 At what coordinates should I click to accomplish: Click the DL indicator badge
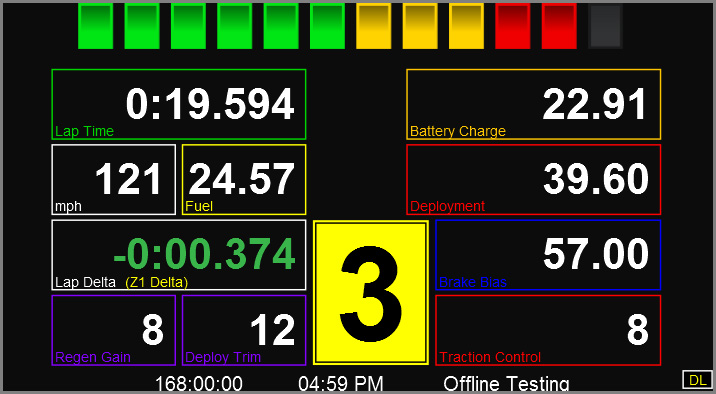[697, 380]
